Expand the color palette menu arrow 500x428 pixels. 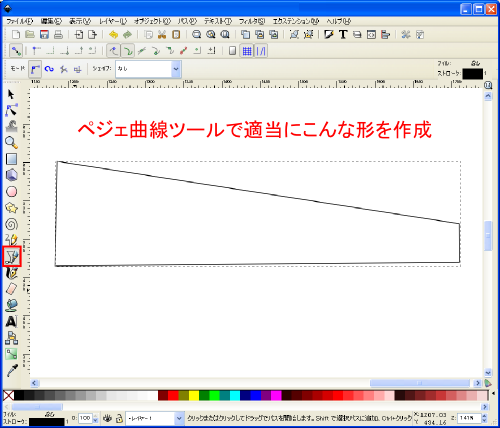[493, 394]
